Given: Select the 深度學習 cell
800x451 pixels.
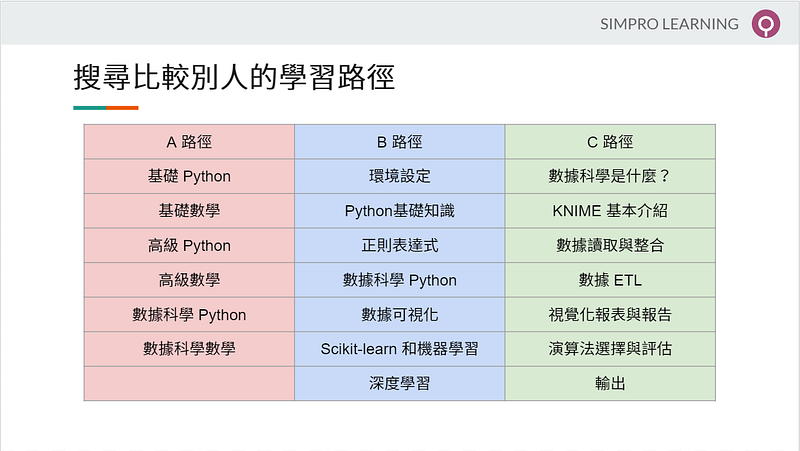Looking at the screenshot, I should pos(399,383).
